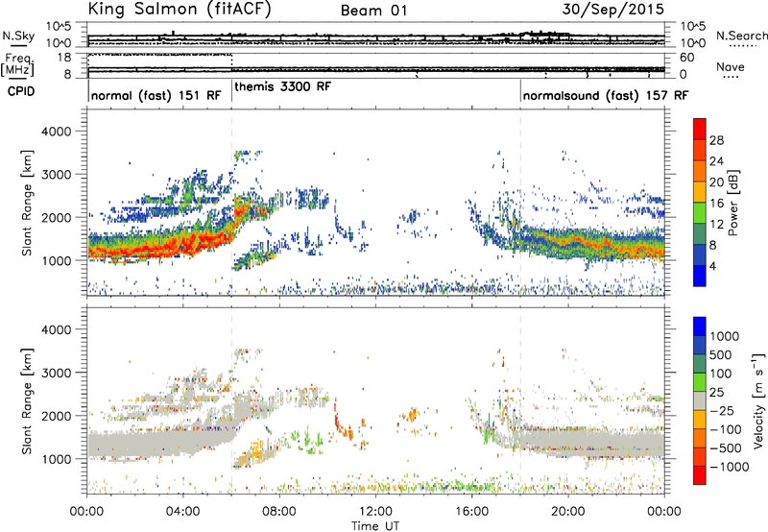
Task: Click '3000' tick on velocity panel axis
Action: (57, 373)
